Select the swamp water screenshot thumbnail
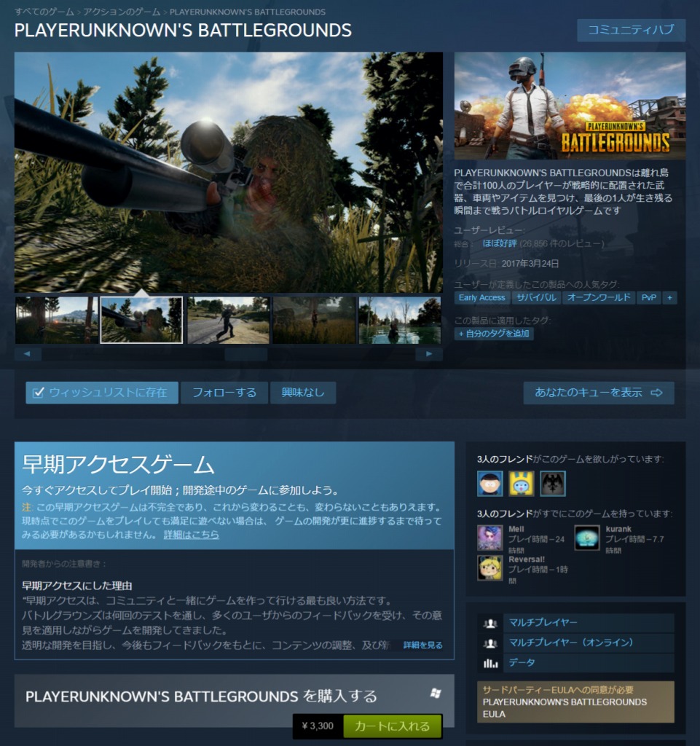 tap(400, 321)
